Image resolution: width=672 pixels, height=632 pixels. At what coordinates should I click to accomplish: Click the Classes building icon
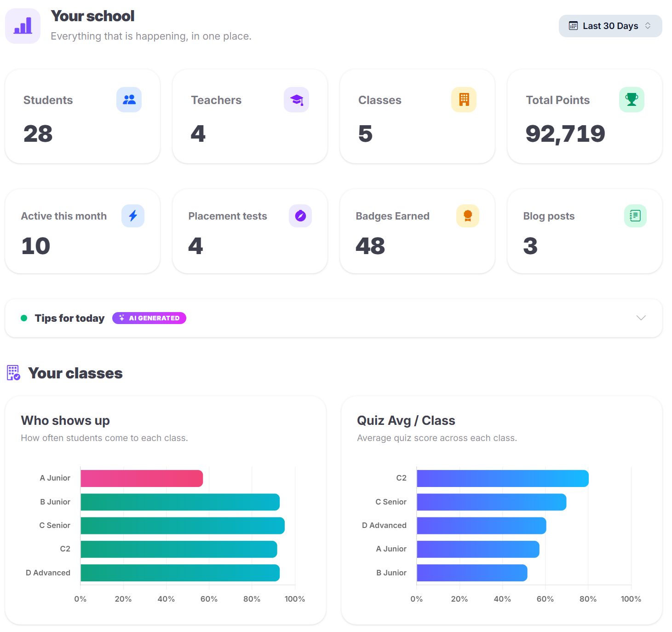464,99
